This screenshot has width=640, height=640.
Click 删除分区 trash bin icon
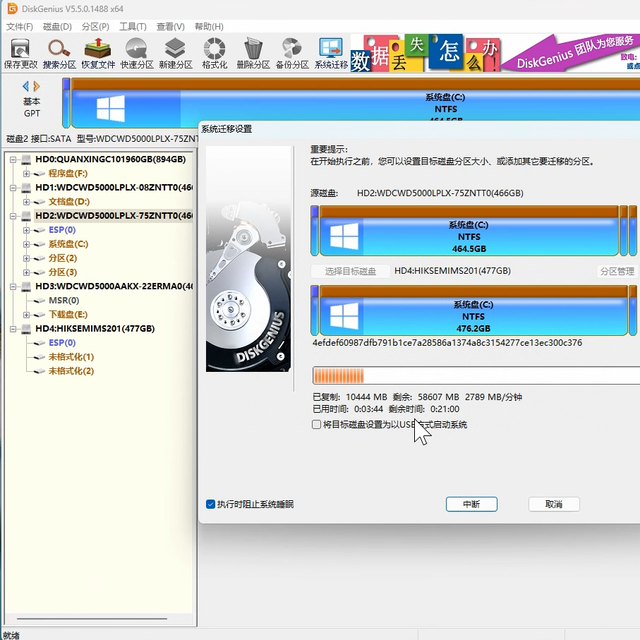[x=253, y=53]
